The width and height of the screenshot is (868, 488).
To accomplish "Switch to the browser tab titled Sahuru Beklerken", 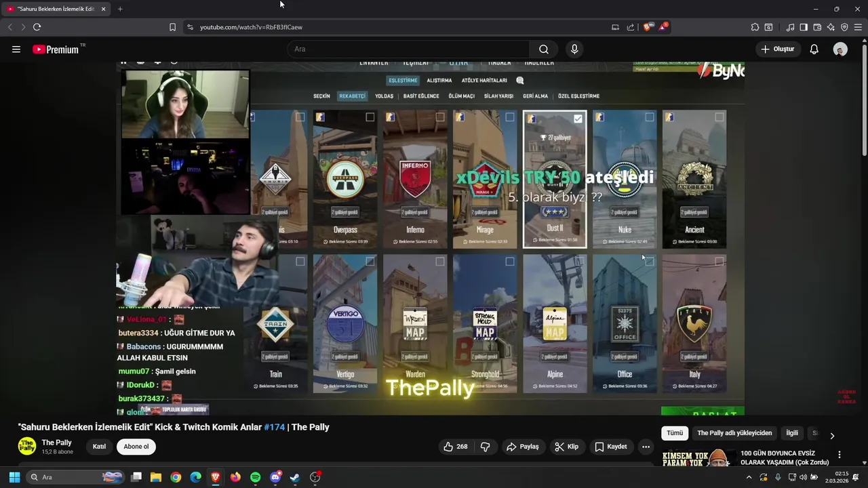I will pyautogui.click(x=56, y=9).
